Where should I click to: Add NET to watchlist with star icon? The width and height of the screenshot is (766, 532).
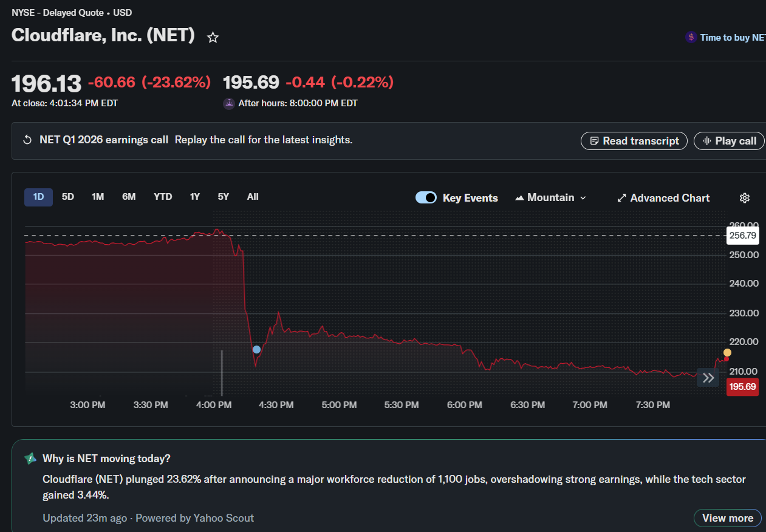pyautogui.click(x=213, y=38)
